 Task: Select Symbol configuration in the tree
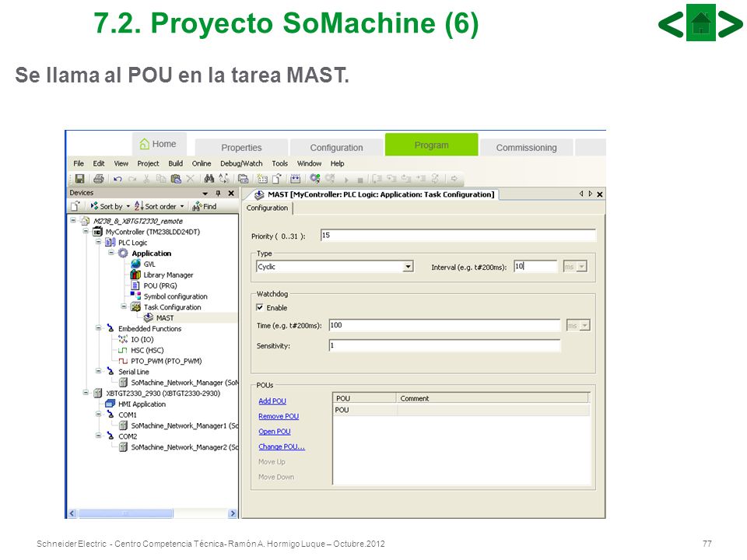tap(175, 296)
